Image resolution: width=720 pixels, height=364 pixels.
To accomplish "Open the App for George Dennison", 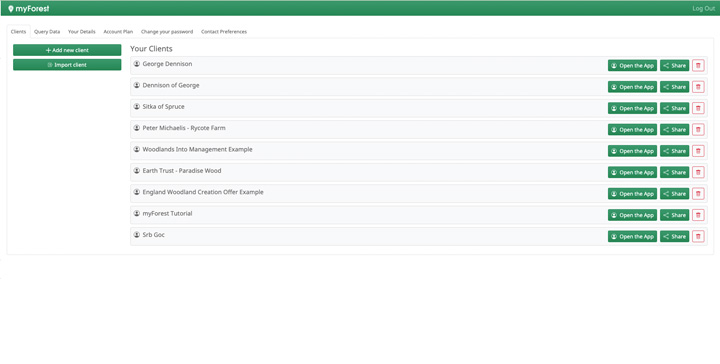I will tap(632, 66).
